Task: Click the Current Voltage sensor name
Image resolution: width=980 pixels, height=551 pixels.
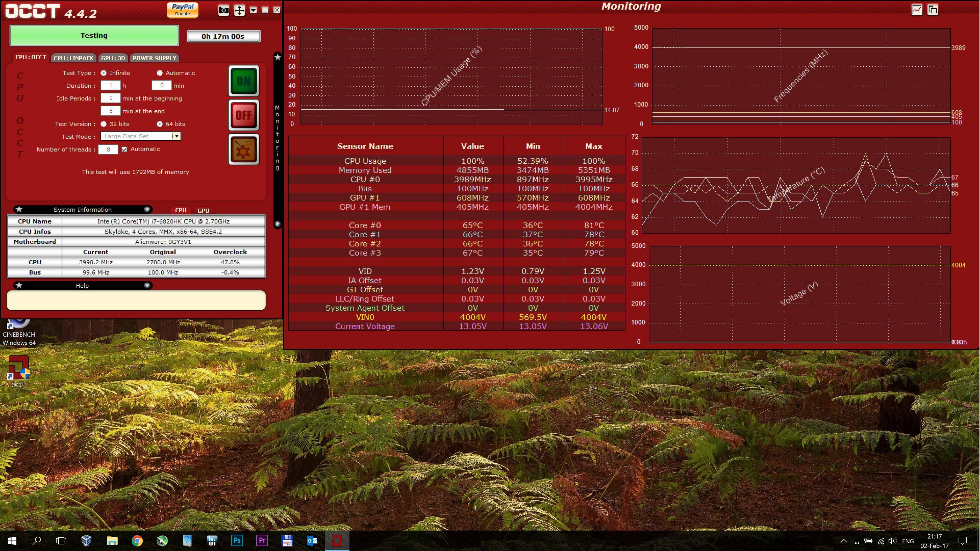Action: pyautogui.click(x=365, y=326)
